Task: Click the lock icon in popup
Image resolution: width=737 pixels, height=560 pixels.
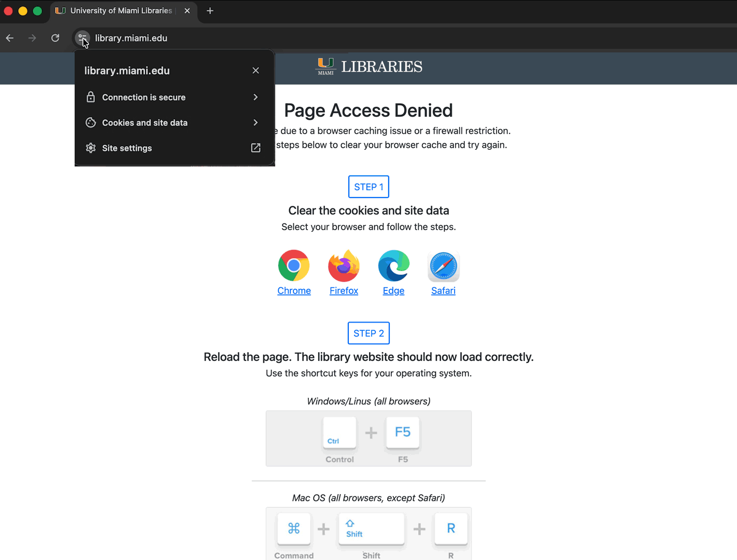Action: tap(91, 97)
